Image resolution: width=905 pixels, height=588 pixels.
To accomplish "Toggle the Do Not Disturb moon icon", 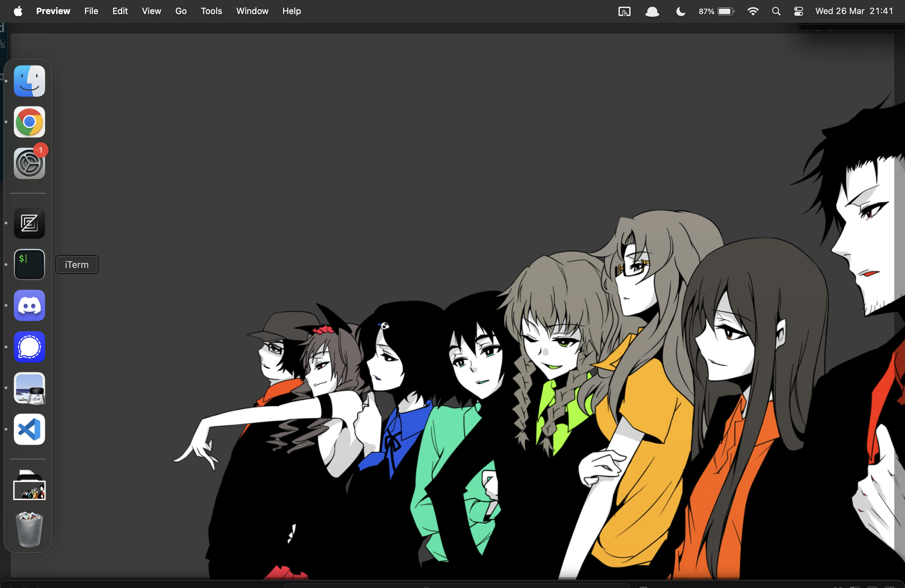I will tap(680, 11).
